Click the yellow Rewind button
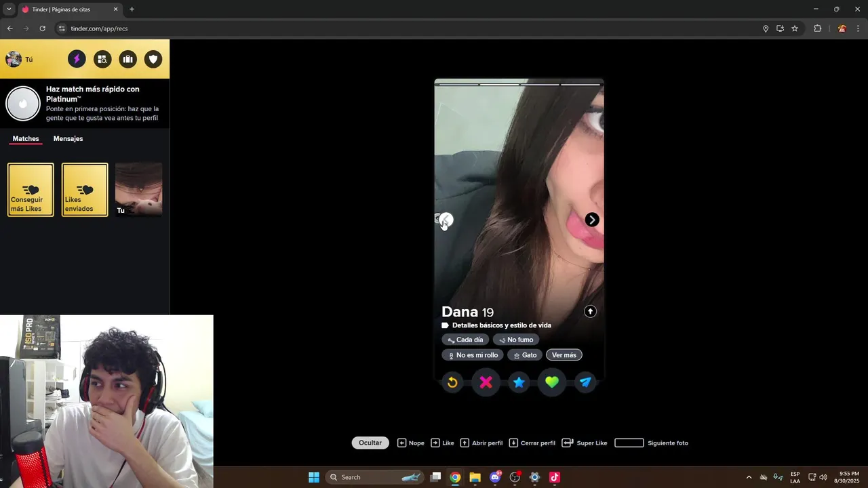 click(x=452, y=382)
